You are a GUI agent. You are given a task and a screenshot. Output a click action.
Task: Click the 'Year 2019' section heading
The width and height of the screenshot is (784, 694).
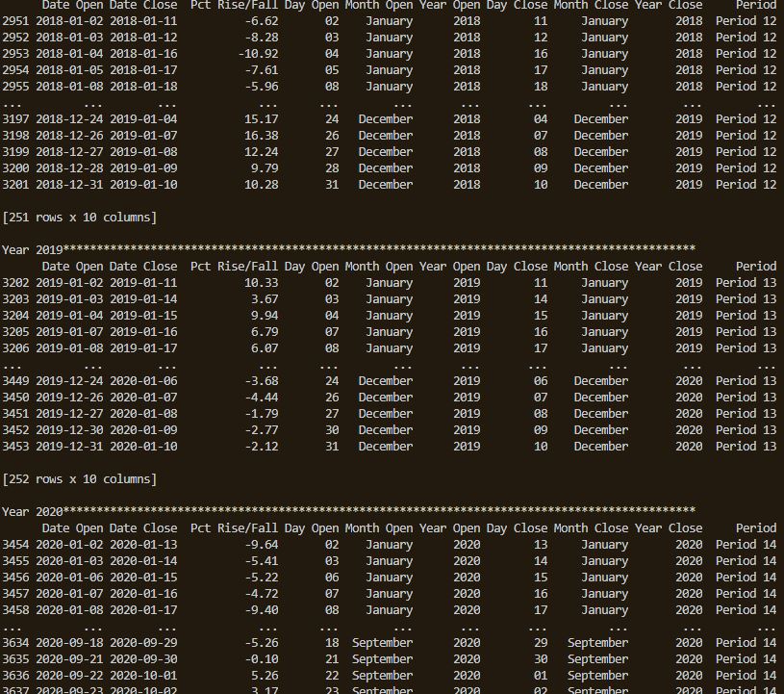(x=33, y=249)
